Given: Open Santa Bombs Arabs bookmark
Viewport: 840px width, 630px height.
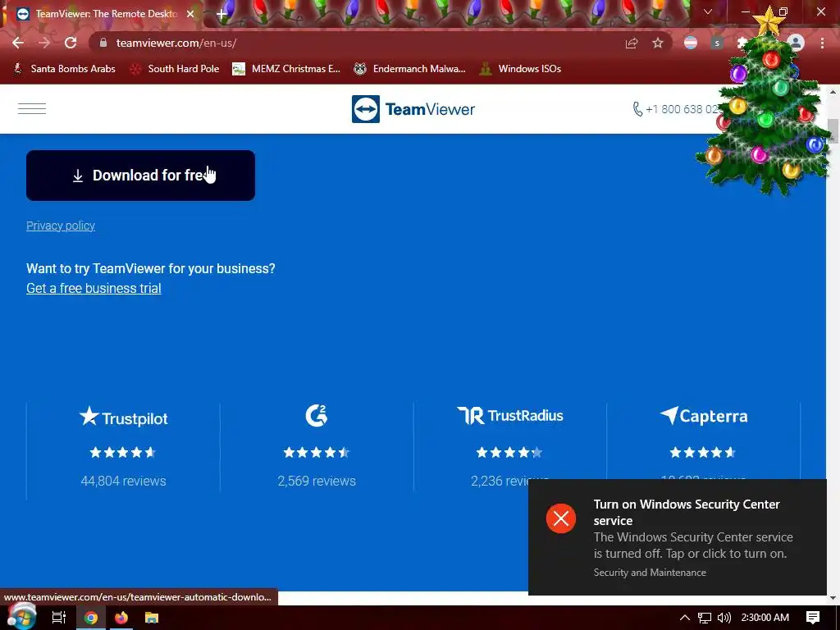Looking at the screenshot, I should tap(64, 69).
